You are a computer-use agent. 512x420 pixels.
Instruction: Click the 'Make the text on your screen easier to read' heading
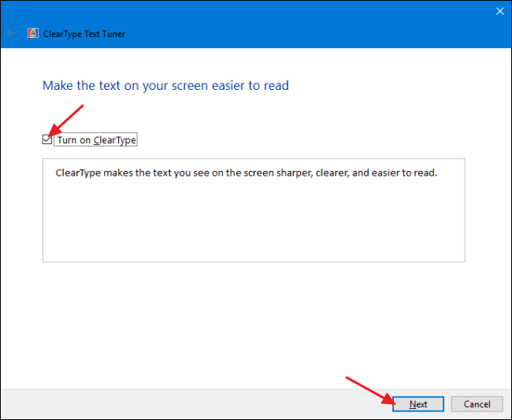pos(165,86)
